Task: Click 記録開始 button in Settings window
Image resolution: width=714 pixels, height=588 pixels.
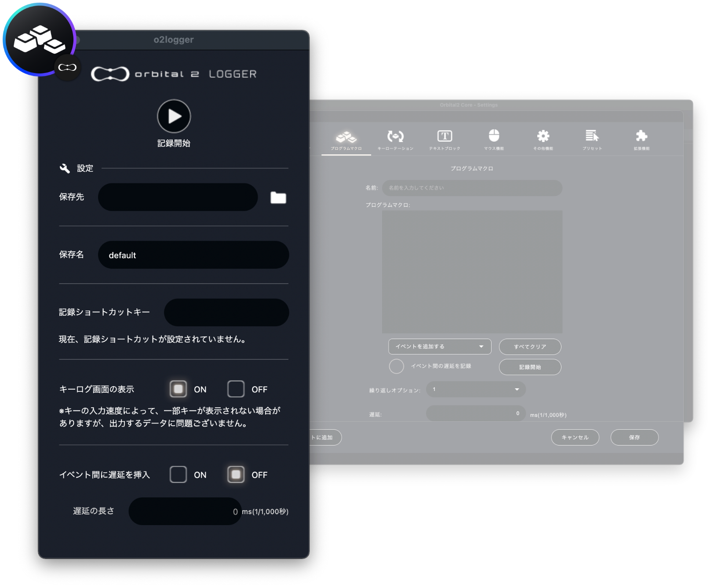Action: coord(530,367)
